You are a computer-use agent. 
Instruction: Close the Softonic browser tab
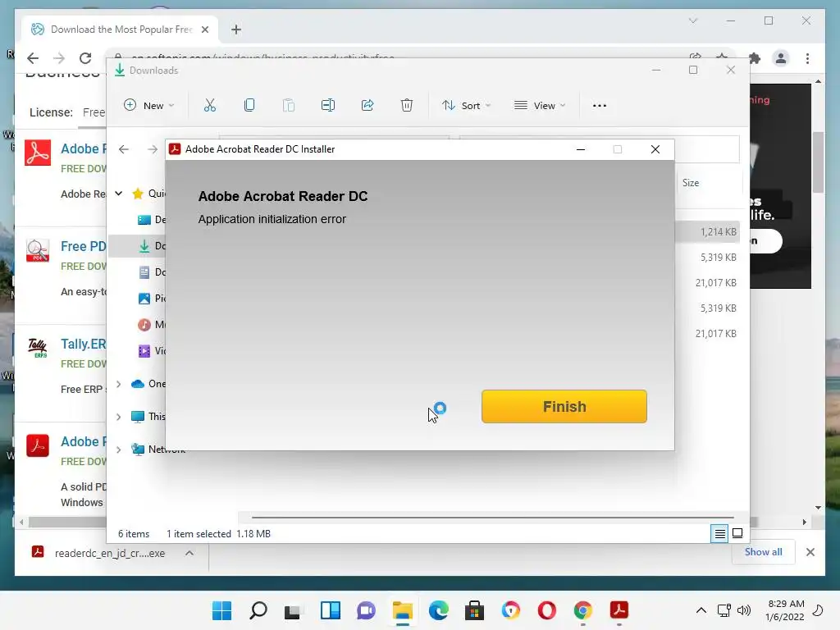click(204, 30)
